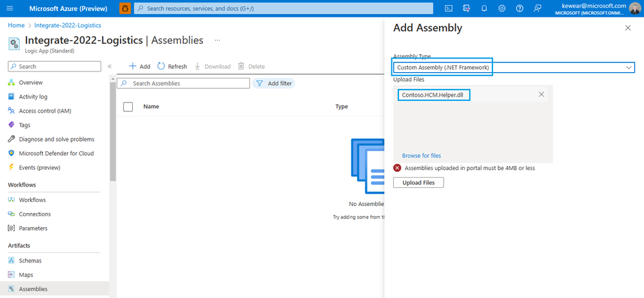
Task: Click Delete in the assemblies toolbar
Action: point(251,66)
